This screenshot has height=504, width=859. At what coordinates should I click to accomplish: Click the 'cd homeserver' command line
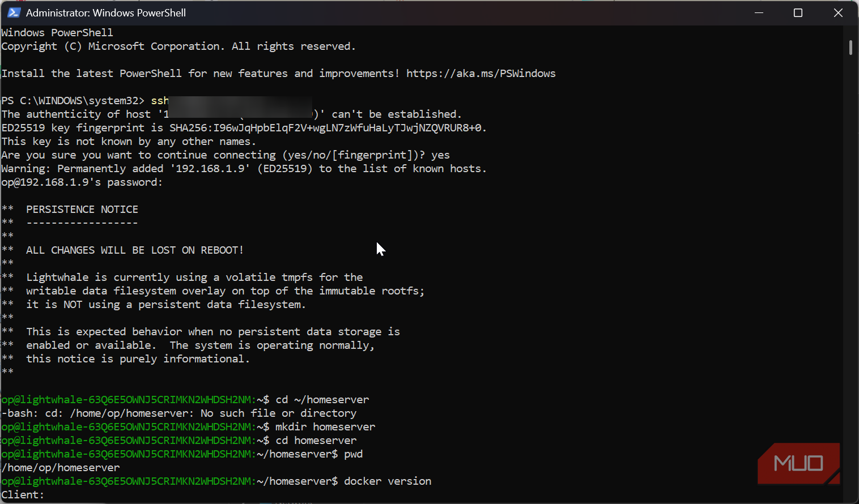(179, 441)
